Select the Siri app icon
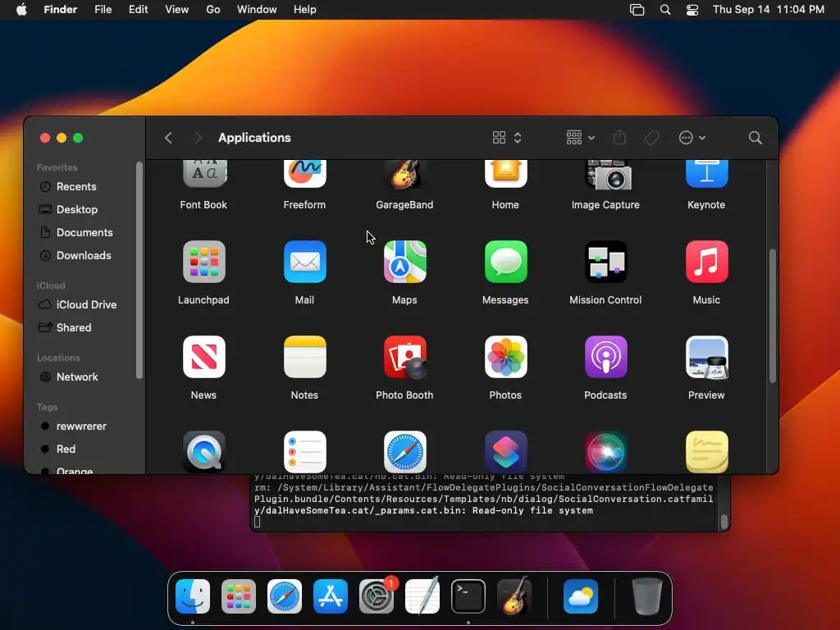The height and width of the screenshot is (630, 840). coord(606,452)
